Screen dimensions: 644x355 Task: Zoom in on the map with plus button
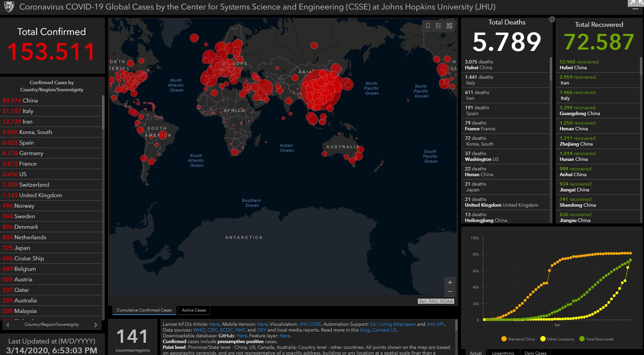click(x=450, y=282)
